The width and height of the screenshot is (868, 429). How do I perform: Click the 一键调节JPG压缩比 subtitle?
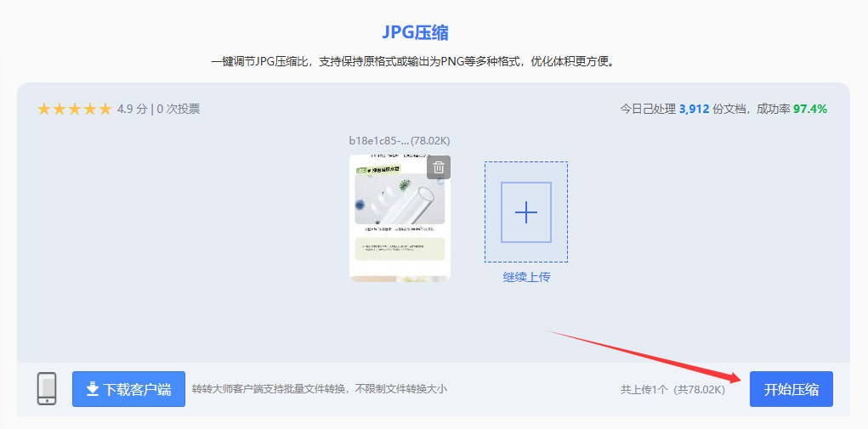click(x=413, y=62)
